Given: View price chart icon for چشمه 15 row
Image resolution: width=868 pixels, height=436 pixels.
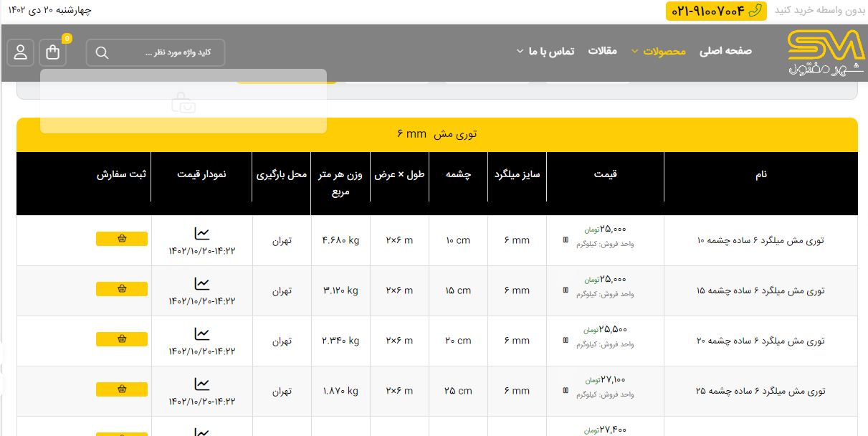Looking at the screenshot, I should (x=202, y=284).
